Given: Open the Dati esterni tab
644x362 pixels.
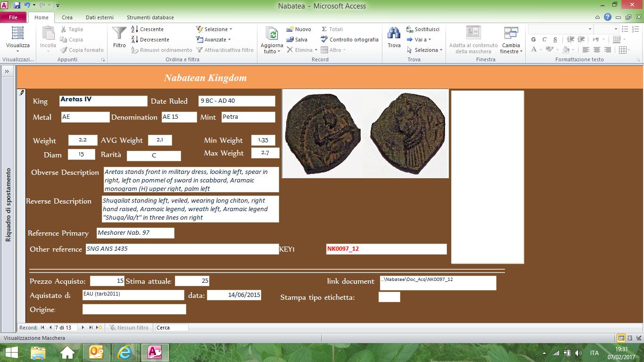Looking at the screenshot, I should point(99,17).
